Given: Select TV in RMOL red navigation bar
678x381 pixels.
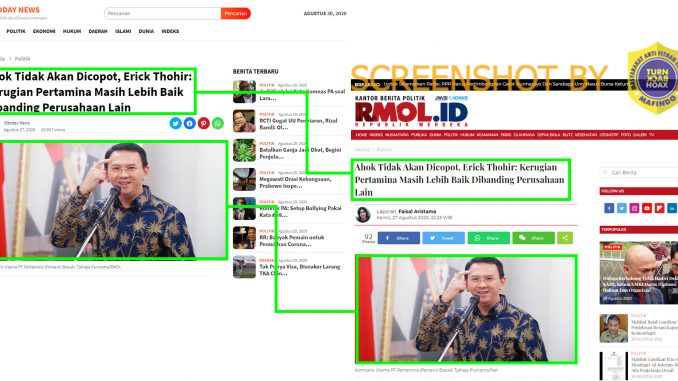Looking at the screenshot, I should coord(652,135).
